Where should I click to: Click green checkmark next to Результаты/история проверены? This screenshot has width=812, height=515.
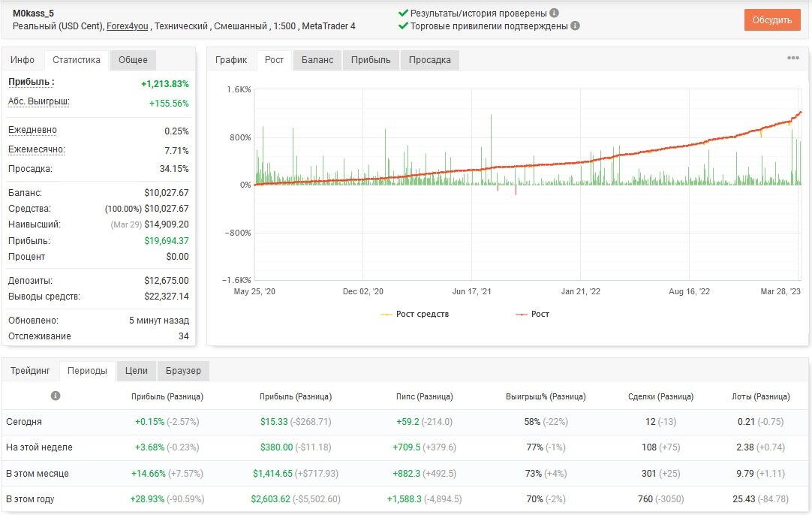click(403, 13)
